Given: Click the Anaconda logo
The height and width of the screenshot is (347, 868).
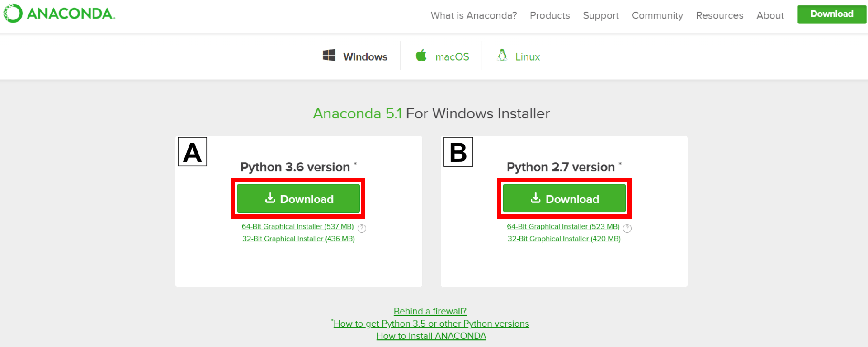Looking at the screenshot, I should [x=59, y=14].
